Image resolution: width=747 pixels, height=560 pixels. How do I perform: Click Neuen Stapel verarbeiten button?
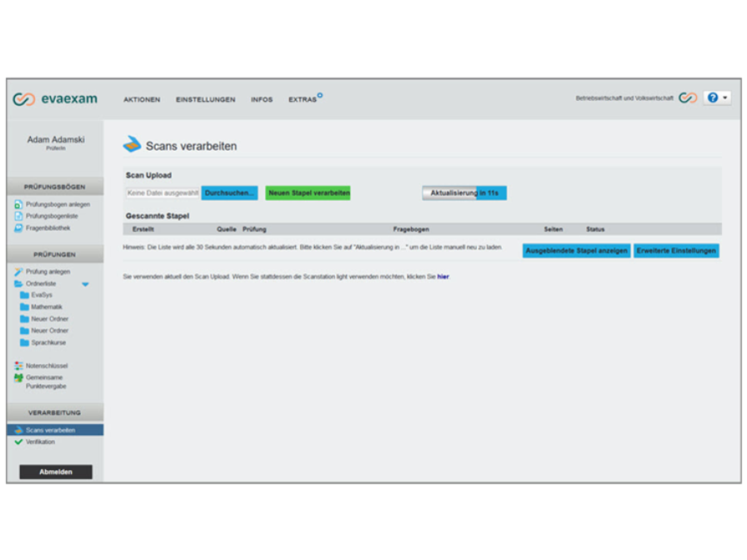pos(308,192)
